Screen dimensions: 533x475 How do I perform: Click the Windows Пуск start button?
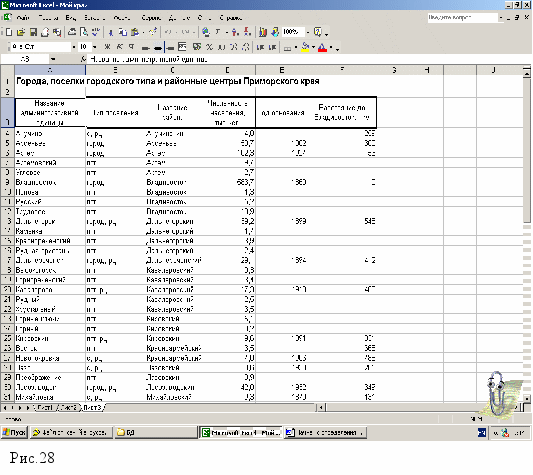coord(14,432)
